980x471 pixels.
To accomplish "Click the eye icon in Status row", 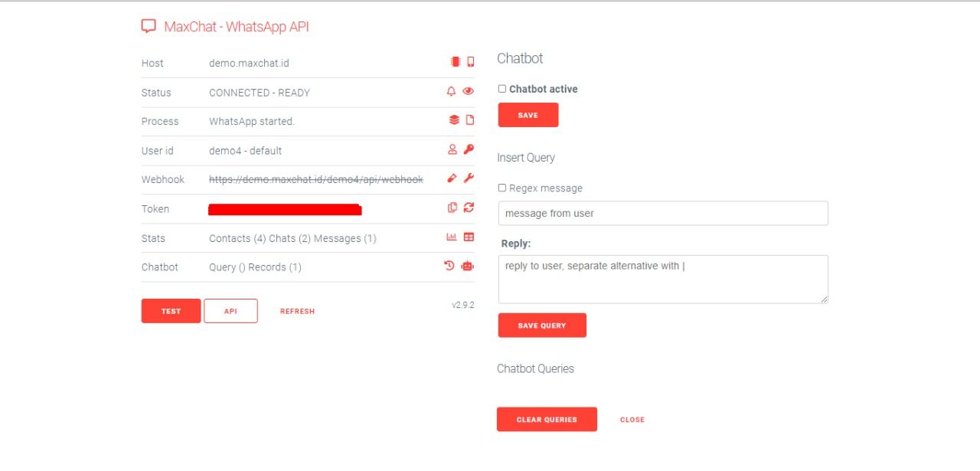I will pos(469,91).
